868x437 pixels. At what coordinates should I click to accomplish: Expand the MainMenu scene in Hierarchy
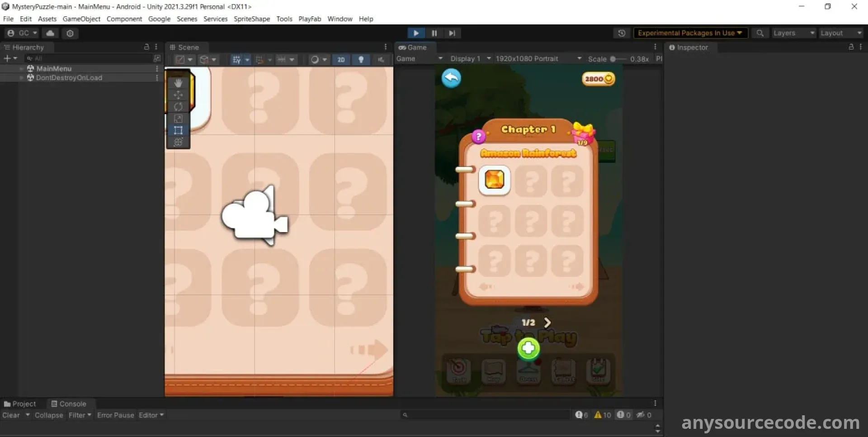coord(21,69)
